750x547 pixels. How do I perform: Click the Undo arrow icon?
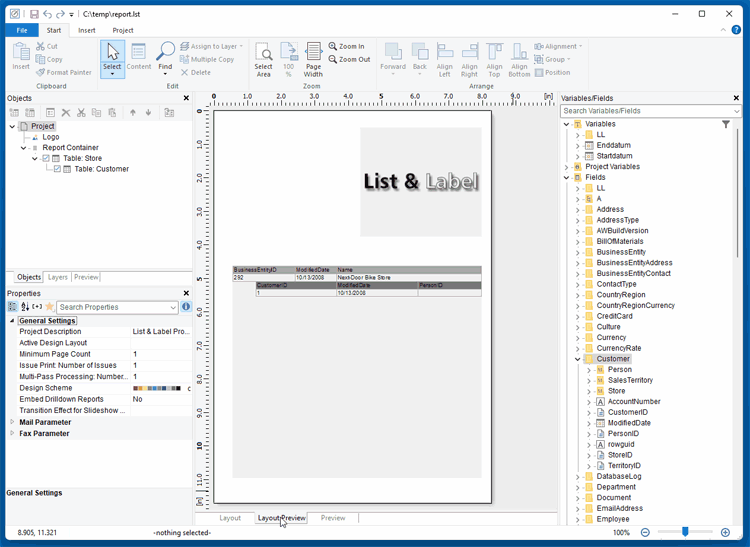[47, 14]
